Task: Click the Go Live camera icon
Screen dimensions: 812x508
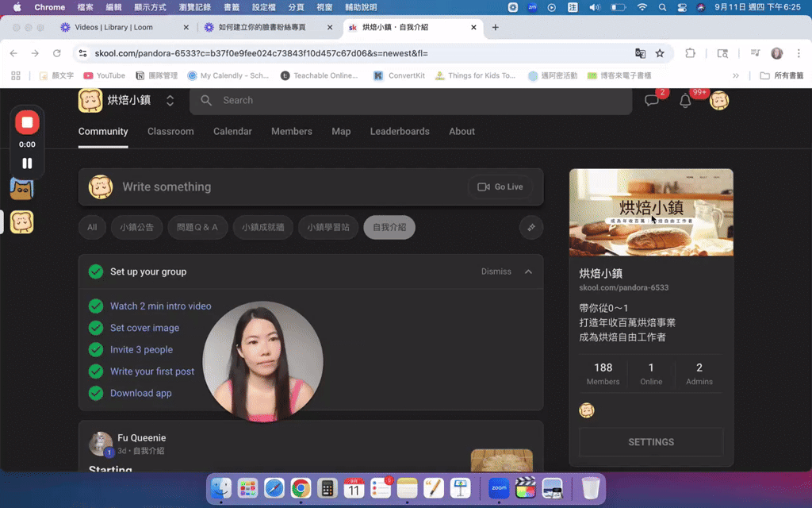Action: tap(482, 187)
